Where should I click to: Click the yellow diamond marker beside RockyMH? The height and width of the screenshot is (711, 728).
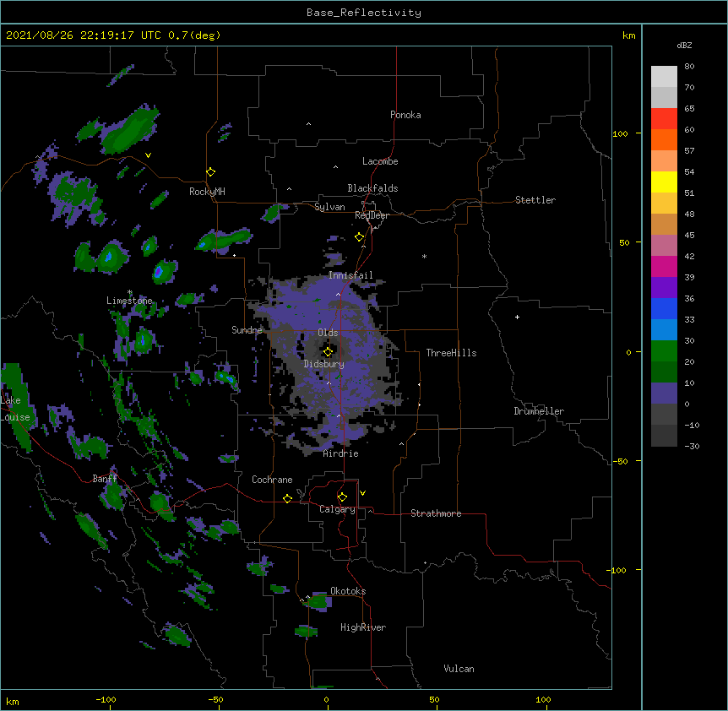(210, 172)
